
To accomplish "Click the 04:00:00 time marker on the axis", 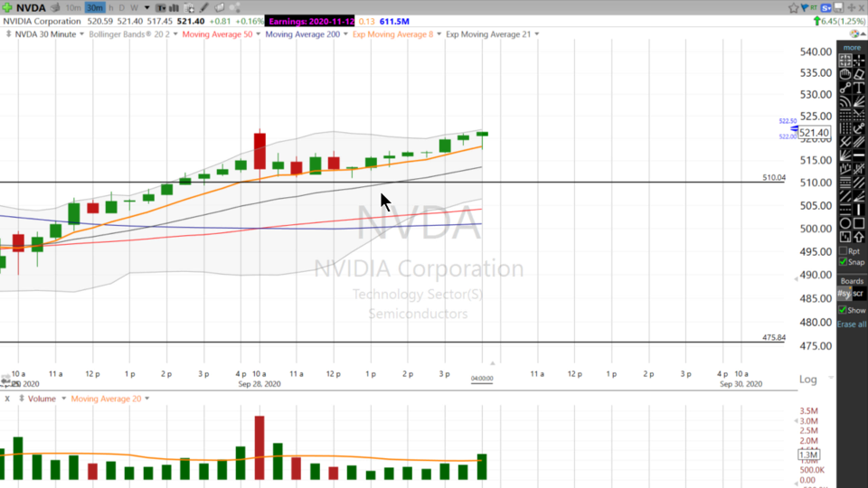I will pyautogui.click(x=482, y=379).
